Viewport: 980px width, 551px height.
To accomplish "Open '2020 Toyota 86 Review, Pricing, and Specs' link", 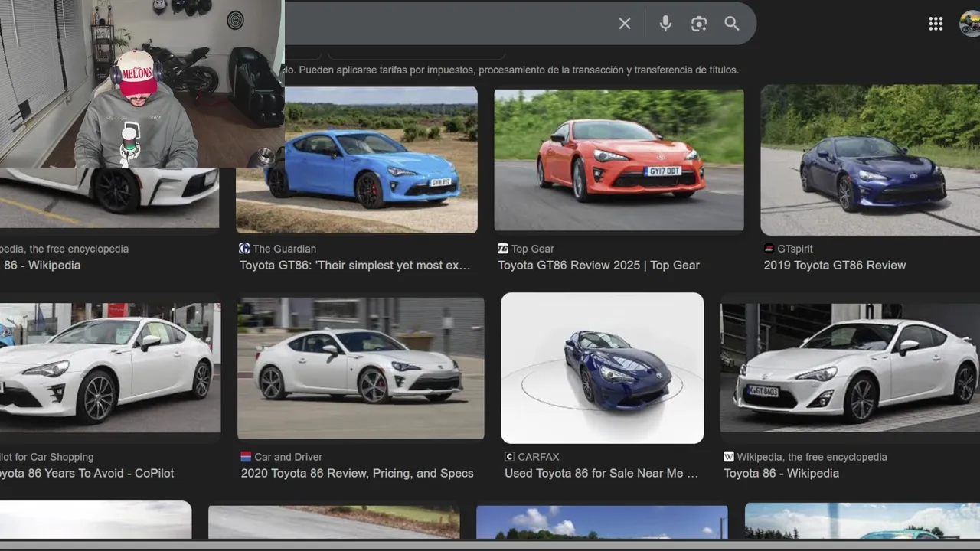I will coord(358,474).
